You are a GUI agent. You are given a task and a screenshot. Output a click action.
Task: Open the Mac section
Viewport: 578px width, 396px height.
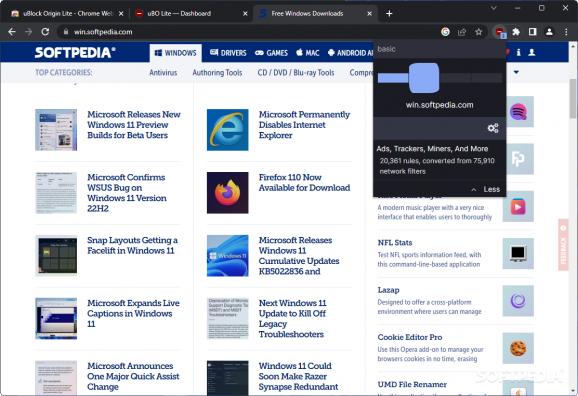coord(308,53)
